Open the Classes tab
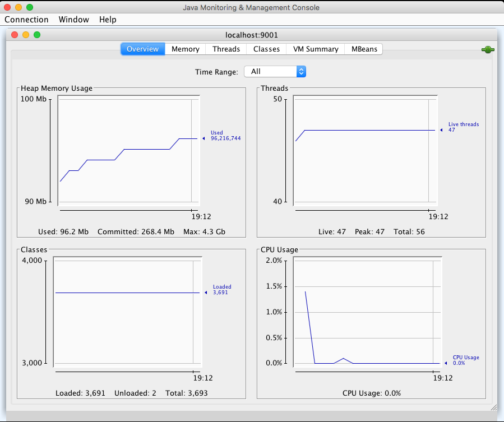Image resolution: width=504 pixels, height=422 pixels. 266,49
